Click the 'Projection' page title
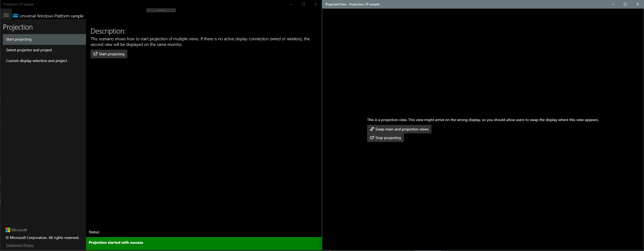Viewport: 644px width, 251px height. click(18, 27)
